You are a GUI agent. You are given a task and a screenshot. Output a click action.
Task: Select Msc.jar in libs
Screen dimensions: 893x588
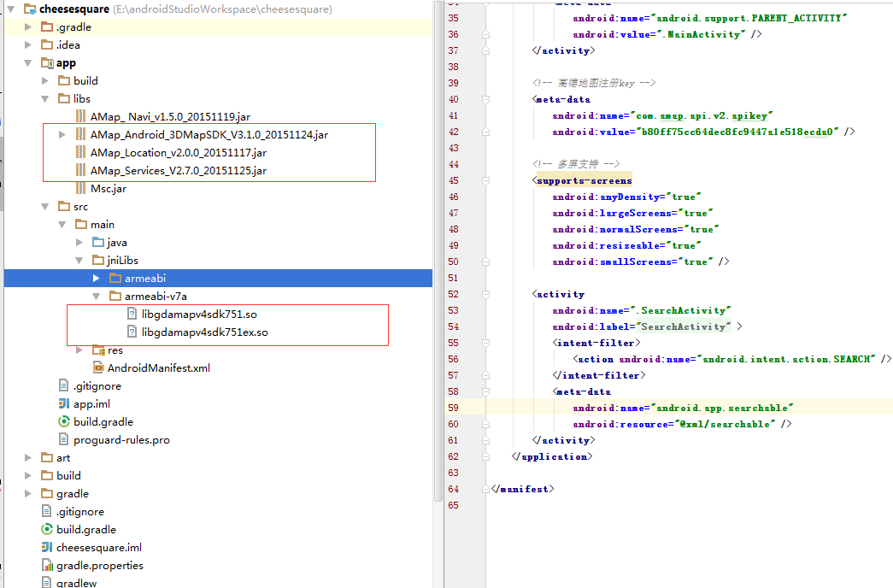(109, 189)
